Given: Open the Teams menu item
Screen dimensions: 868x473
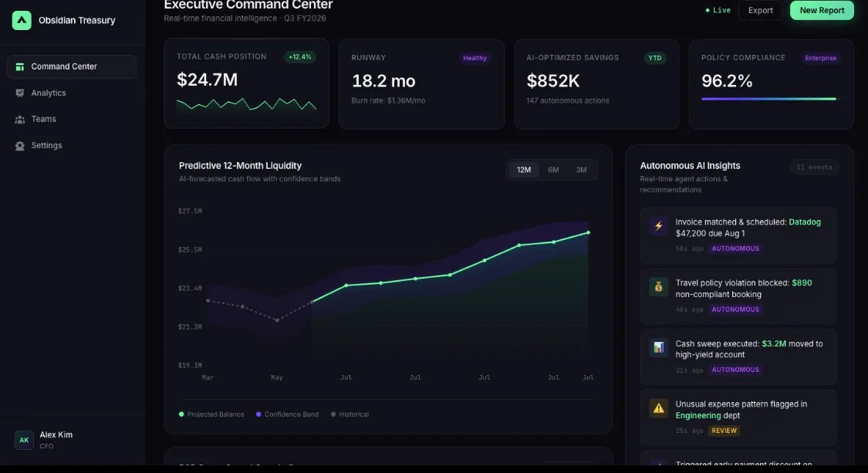Looking at the screenshot, I should pos(72,119).
